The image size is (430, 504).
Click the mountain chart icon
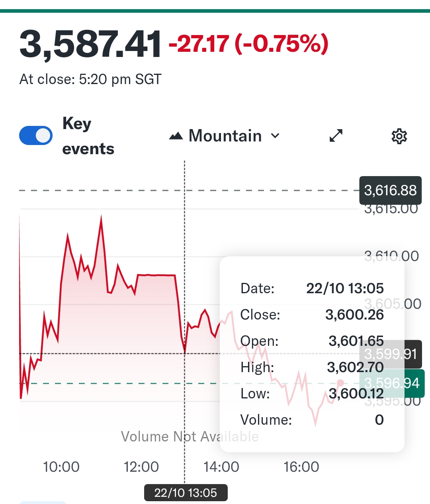pyautogui.click(x=176, y=136)
